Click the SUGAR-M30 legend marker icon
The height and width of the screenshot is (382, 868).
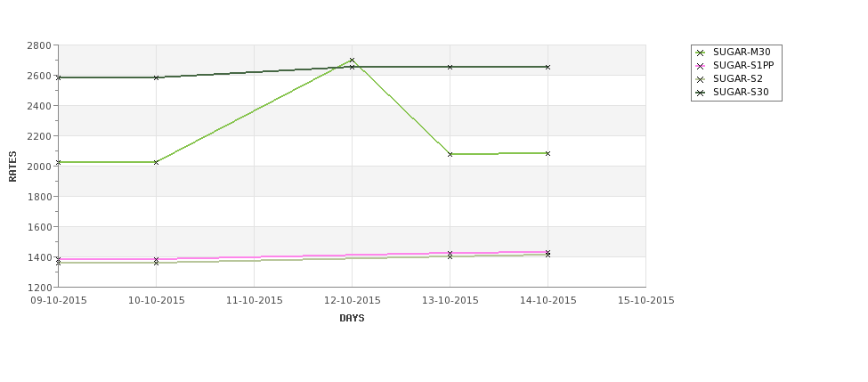point(701,53)
